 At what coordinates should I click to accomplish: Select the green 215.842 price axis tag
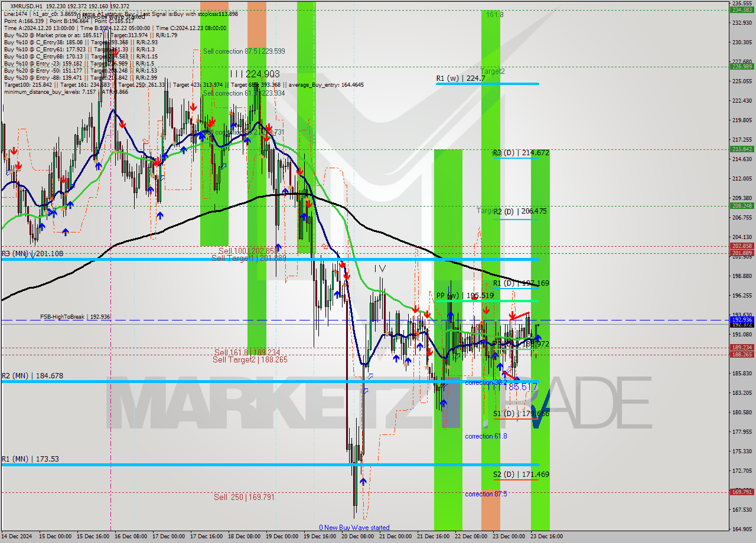pyautogui.click(x=742, y=149)
